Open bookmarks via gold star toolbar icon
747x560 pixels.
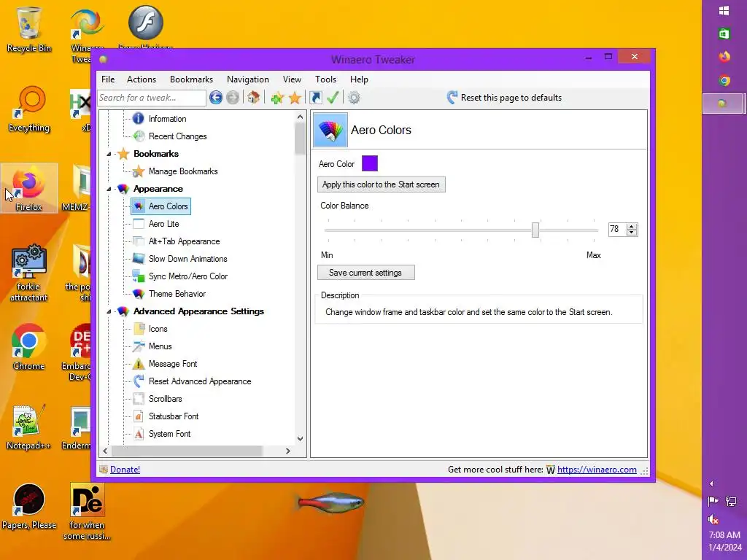295,98
